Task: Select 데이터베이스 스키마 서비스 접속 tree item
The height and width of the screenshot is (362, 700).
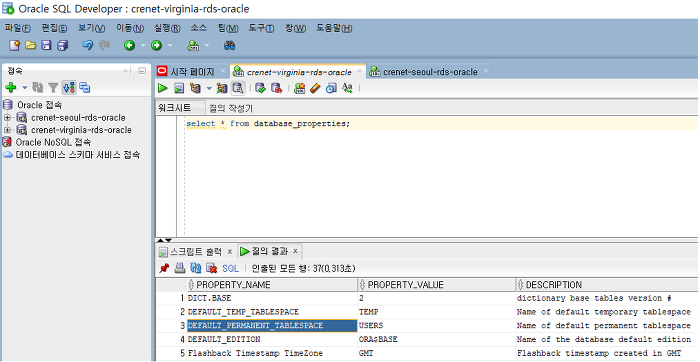Action: (x=77, y=155)
